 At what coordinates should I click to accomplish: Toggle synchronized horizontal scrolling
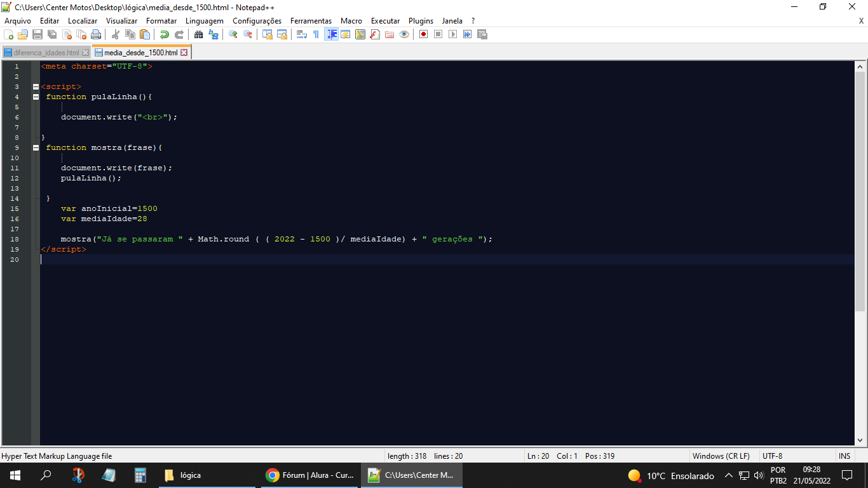[281, 34]
